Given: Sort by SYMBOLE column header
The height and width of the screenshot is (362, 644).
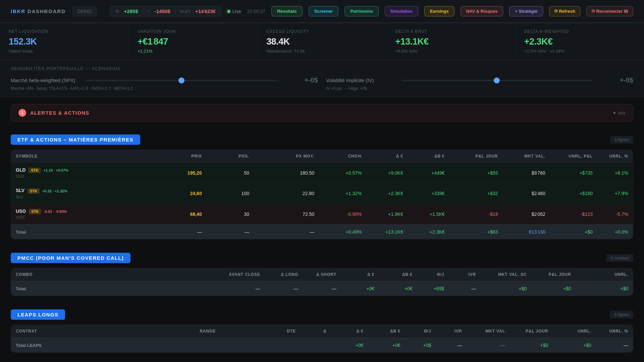Looking at the screenshot, I should (x=26, y=156).
